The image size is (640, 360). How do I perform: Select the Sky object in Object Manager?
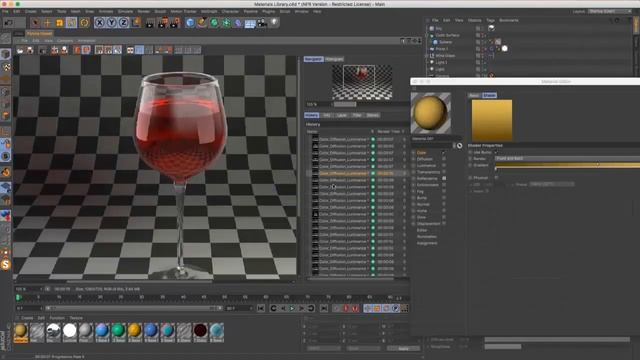coord(438,28)
